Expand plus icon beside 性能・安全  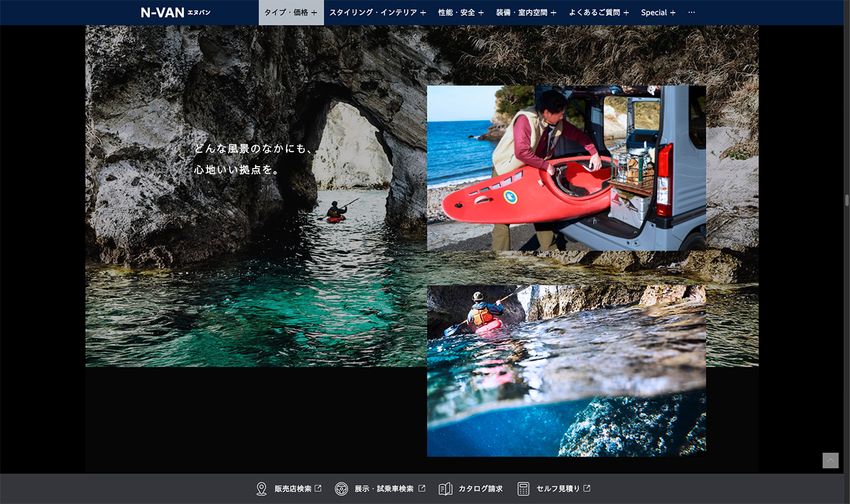click(481, 13)
